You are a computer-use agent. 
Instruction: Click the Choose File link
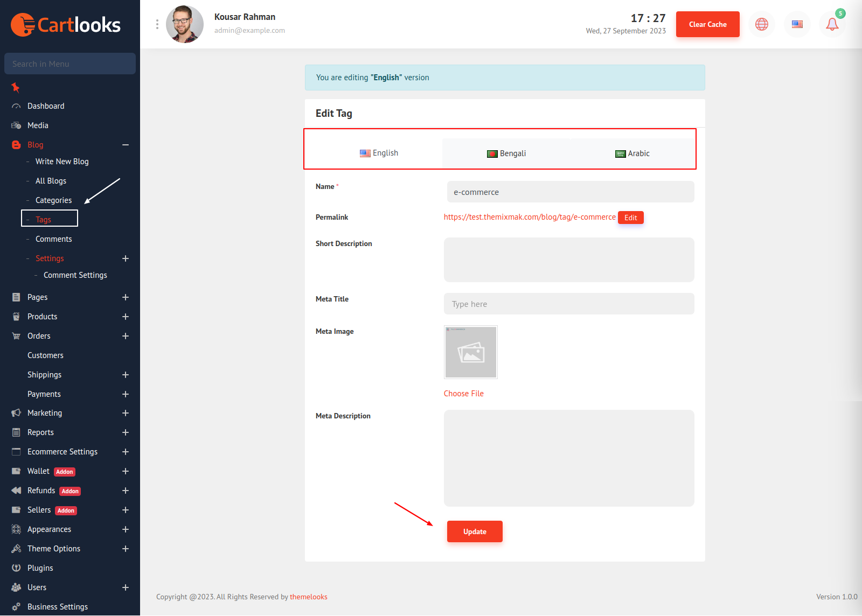(463, 394)
